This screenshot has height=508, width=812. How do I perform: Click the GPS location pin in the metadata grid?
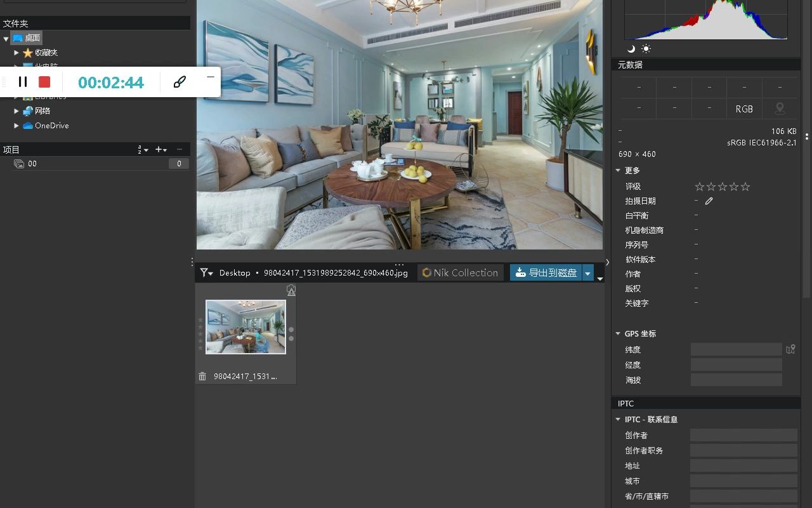[780, 109]
